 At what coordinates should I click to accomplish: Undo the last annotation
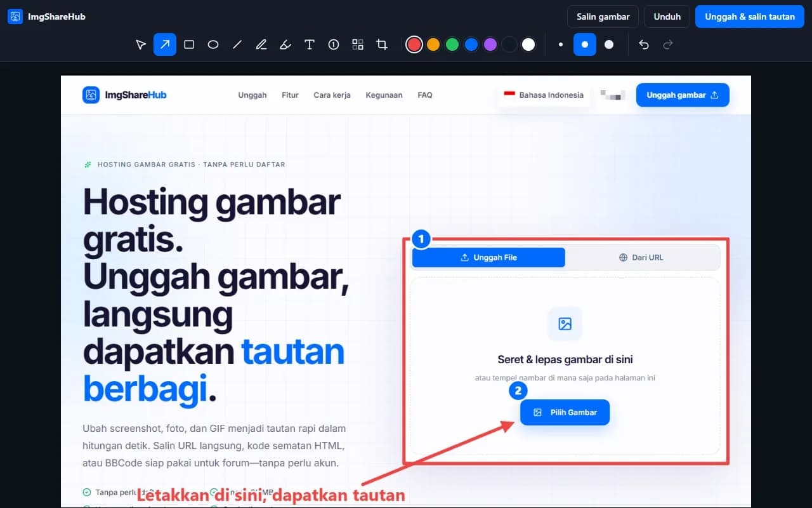point(644,44)
